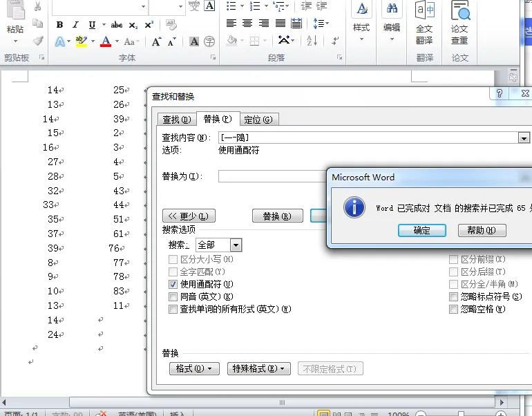
Task: Apply strikethrough formatting
Action: pos(116,25)
